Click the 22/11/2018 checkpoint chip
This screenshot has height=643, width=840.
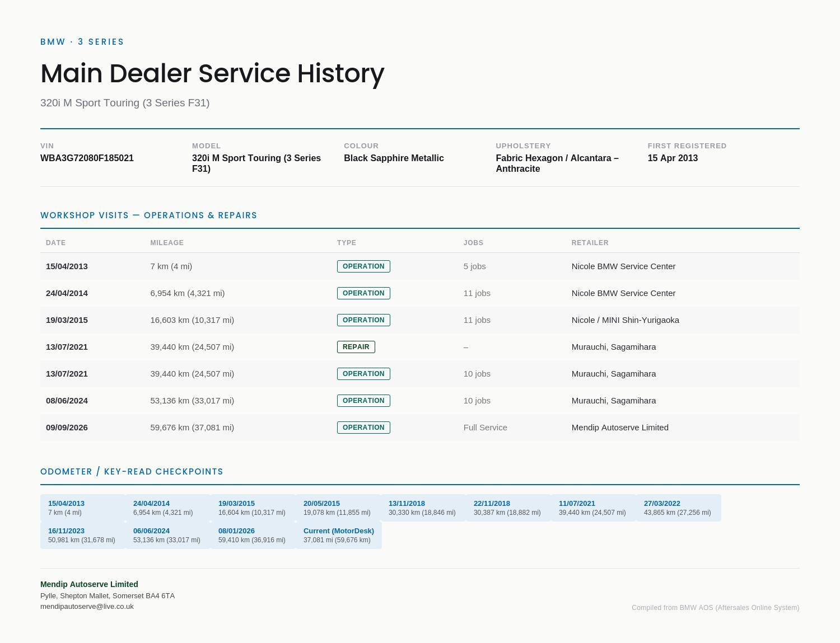(508, 508)
